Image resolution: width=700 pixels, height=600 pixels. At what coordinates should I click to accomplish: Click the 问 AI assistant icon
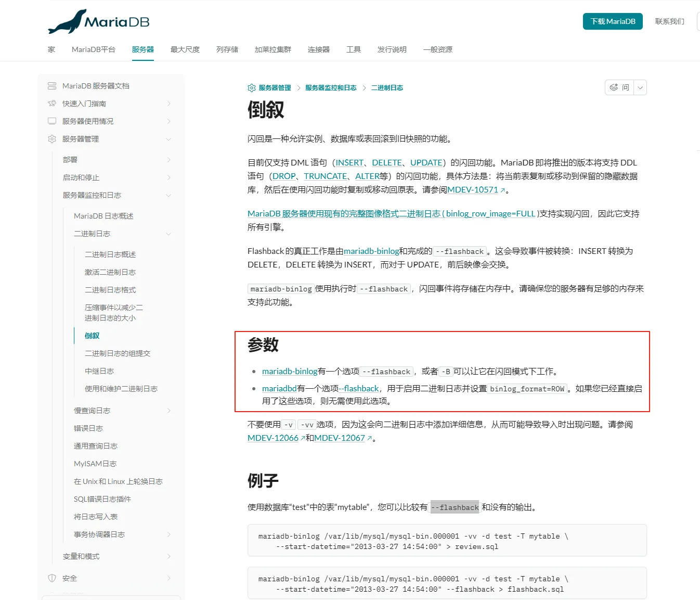[614, 87]
